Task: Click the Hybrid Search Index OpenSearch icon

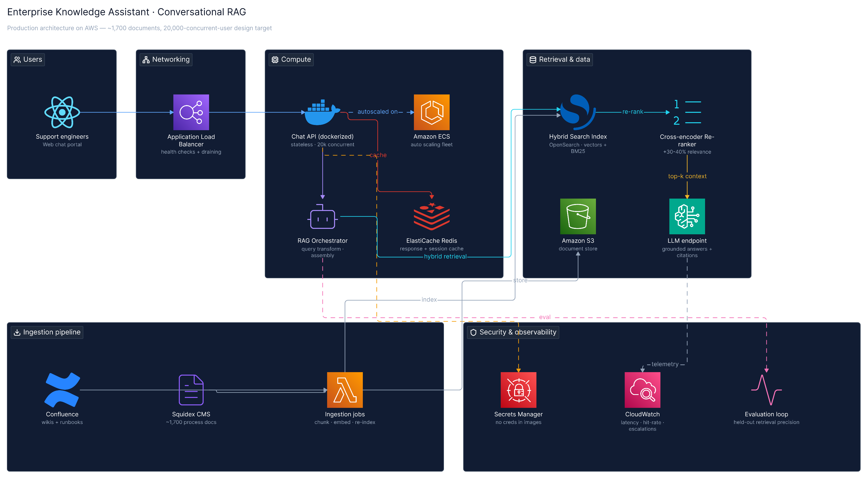Action: point(578,112)
